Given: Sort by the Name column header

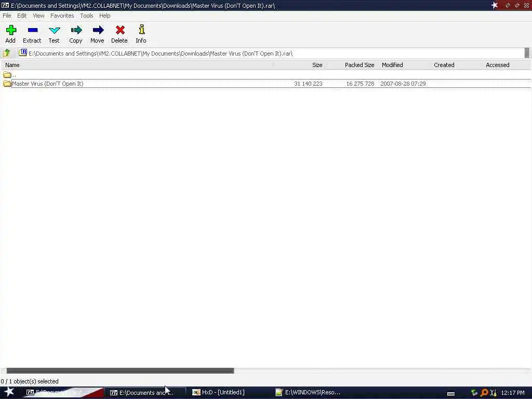Looking at the screenshot, I should [137, 65].
